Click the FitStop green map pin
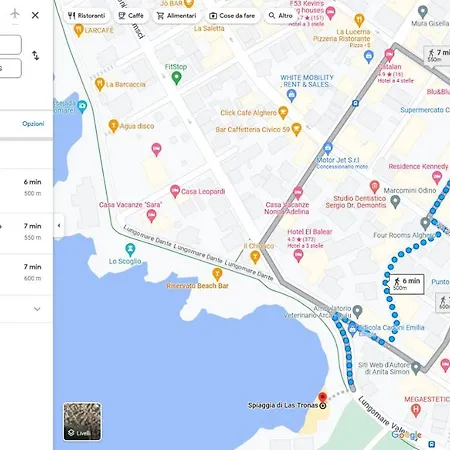Image resolution: width=450 pixels, height=450 pixels. coord(176,78)
